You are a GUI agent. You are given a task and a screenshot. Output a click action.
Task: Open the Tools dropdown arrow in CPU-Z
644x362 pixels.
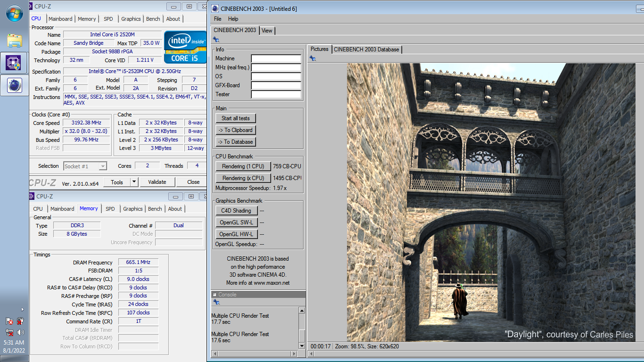tap(134, 182)
